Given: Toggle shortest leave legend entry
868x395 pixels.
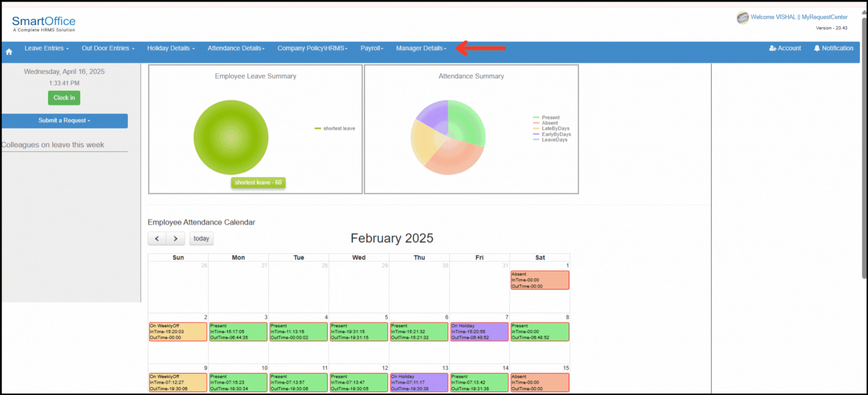Looking at the screenshot, I should [x=335, y=128].
